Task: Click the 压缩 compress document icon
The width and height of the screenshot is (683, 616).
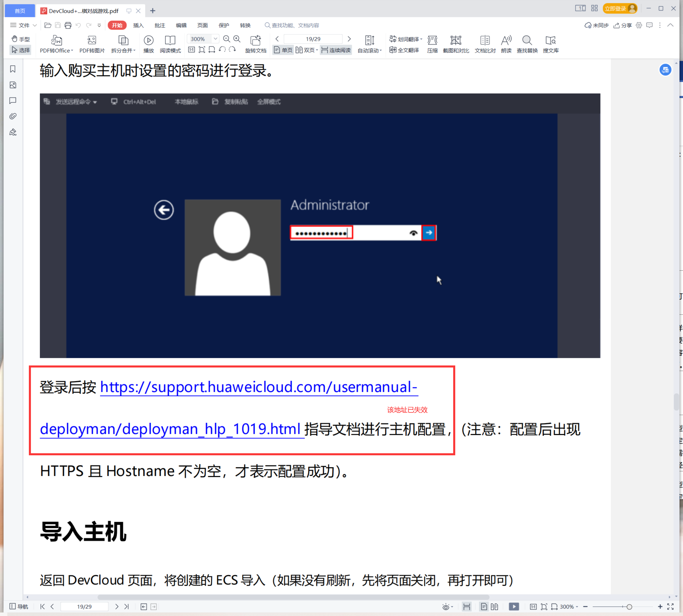Action: [432, 44]
